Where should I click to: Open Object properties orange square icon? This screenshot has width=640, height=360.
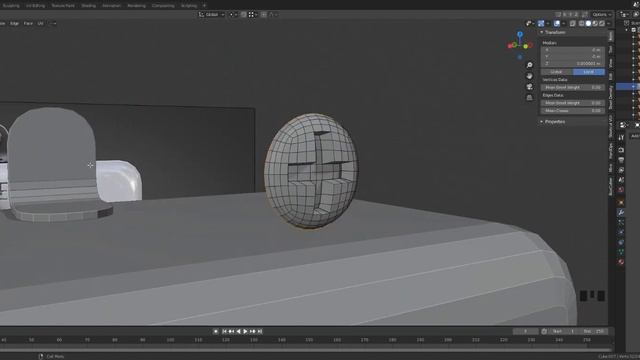pyautogui.click(x=621, y=202)
